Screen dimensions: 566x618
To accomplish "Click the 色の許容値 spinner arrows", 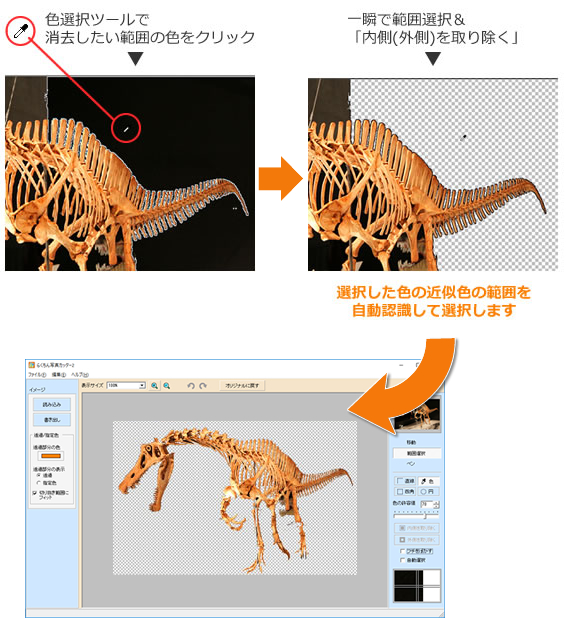I will [436, 504].
